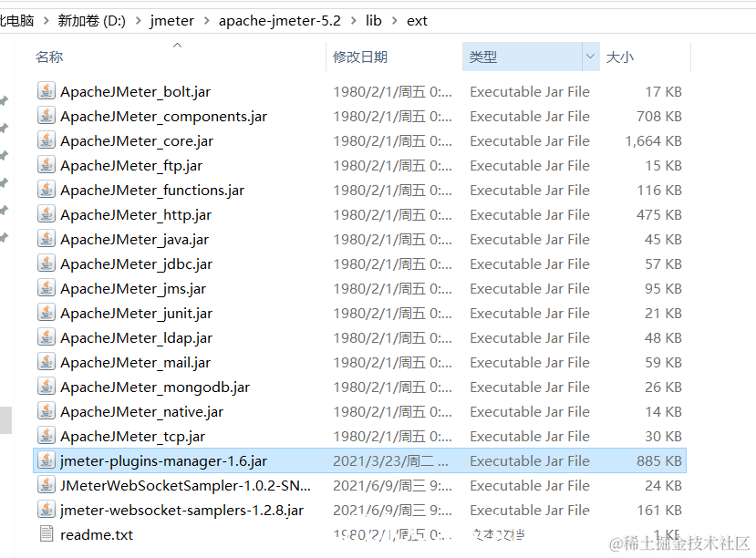The image size is (756, 558).
Task: Select the ApacheJMeter_bolt.jar file name
Action: point(136,91)
